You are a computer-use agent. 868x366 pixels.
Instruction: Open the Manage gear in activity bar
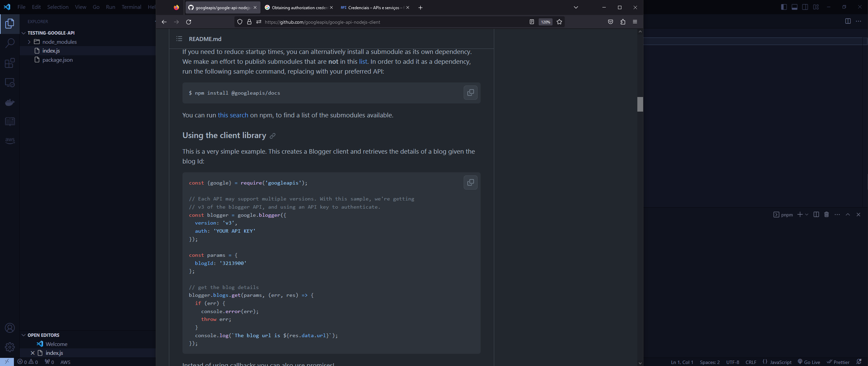(x=10, y=347)
